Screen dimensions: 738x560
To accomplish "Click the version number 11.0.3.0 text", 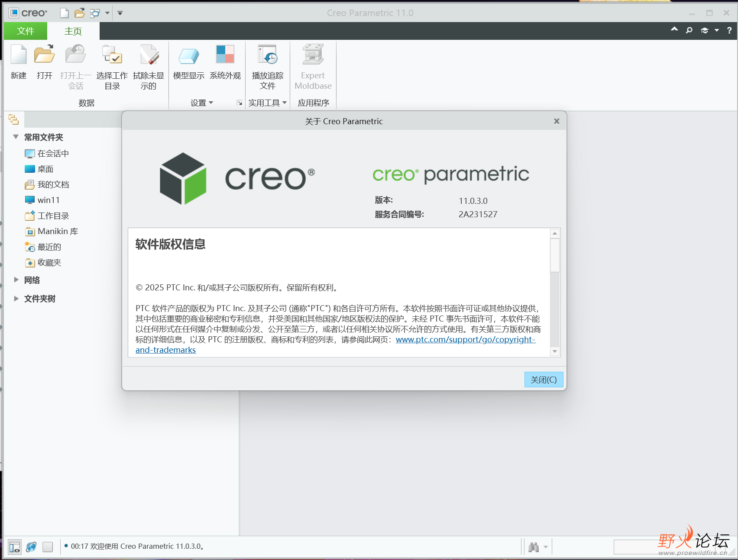I will pyautogui.click(x=473, y=201).
